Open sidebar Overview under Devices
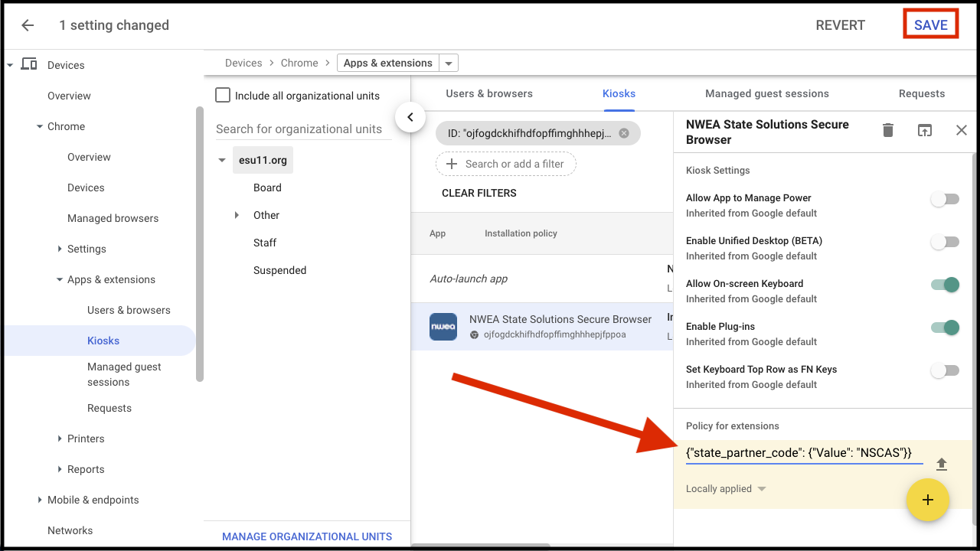The height and width of the screenshot is (551, 980). tap(69, 96)
